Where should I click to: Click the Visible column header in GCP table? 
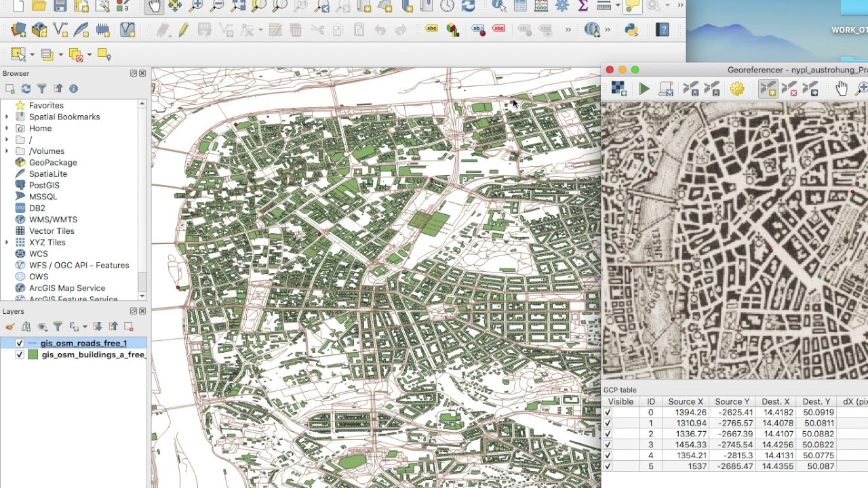coord(620,402)
